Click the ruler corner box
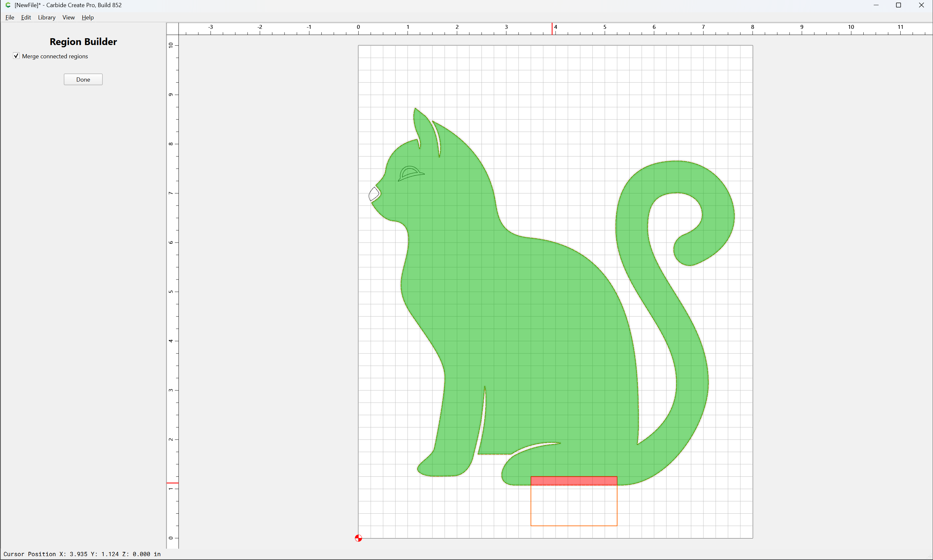 click(172, 29)
